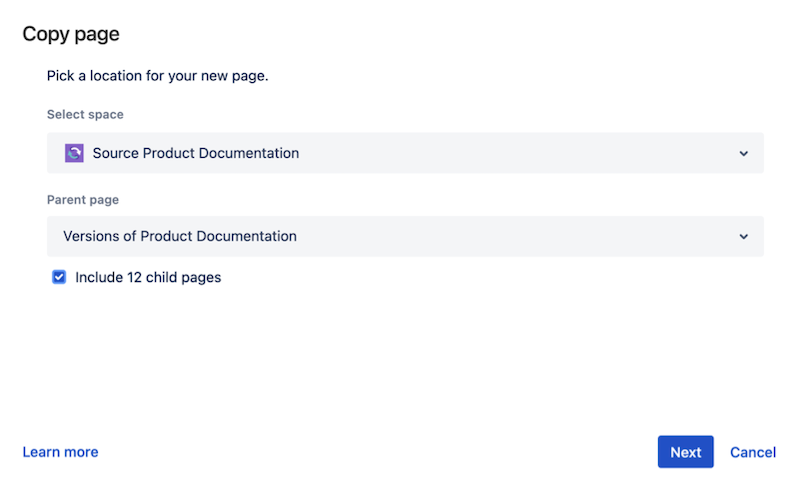Click the purple icon in the space selector

74,153
